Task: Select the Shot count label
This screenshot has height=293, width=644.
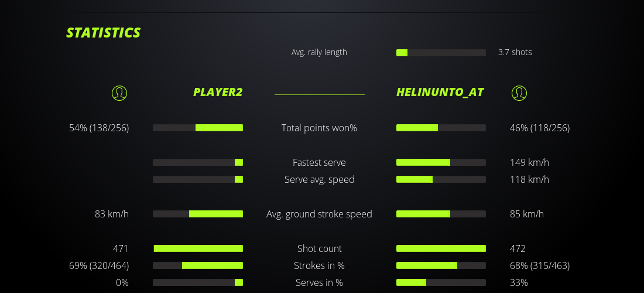Action: [319, 248]
